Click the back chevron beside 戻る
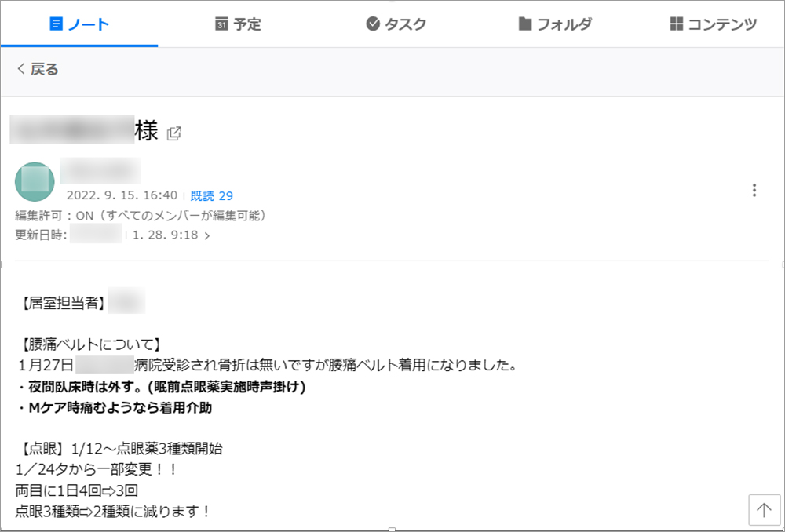Image resolution: width=785 pixels, height=532 pixels. pyautogui.click(x=21, y=70)
